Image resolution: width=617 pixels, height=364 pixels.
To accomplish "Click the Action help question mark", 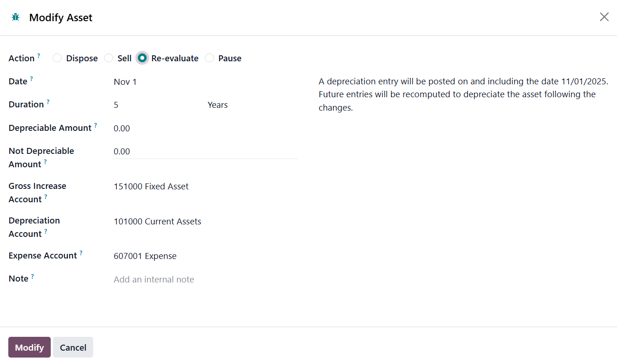I will 39,56.
